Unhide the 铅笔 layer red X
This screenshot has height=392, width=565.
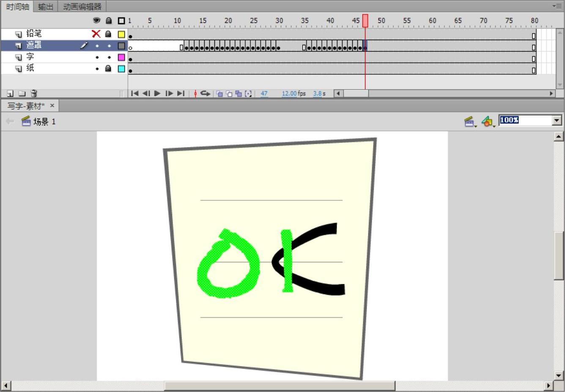tap(96, 34)
